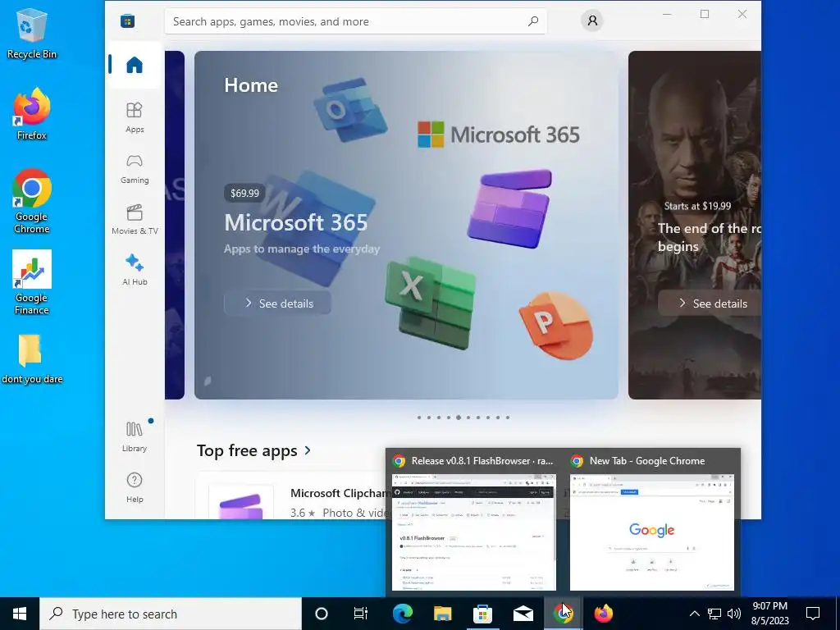Click the search magnifier icon
The height and width of the screenshot is (630, 840).
pyautogui.click(x=533, y=21)
